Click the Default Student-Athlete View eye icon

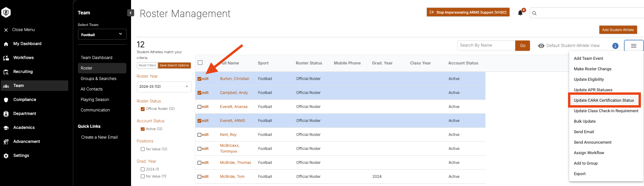pyautogui.click(x=541, y=46)
